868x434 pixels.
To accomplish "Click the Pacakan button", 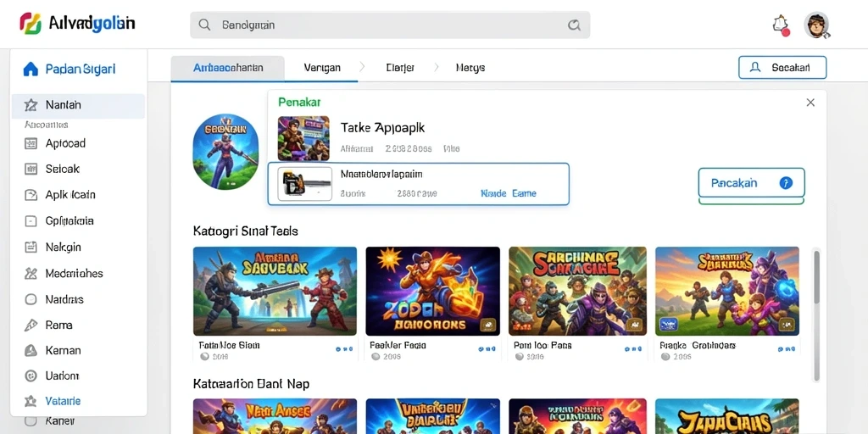I will (751, 183).
